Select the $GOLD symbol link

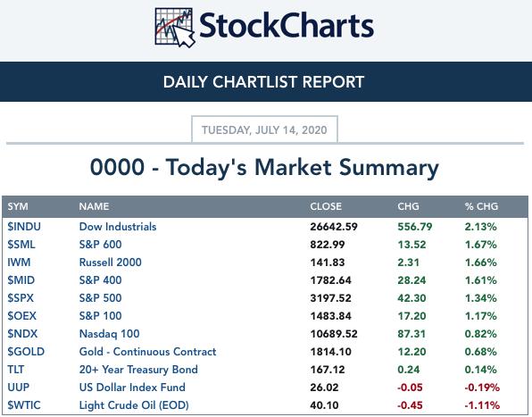pos(26,352)
